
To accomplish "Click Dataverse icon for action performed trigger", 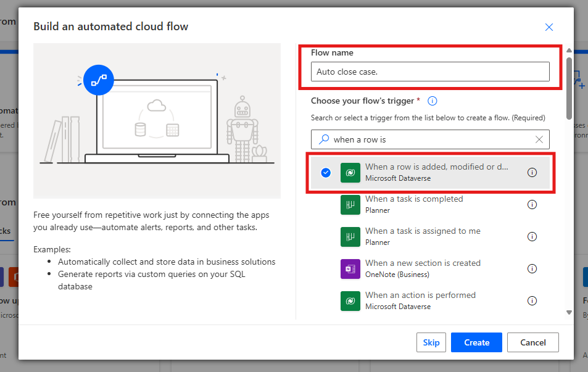I will coord(350,301).
